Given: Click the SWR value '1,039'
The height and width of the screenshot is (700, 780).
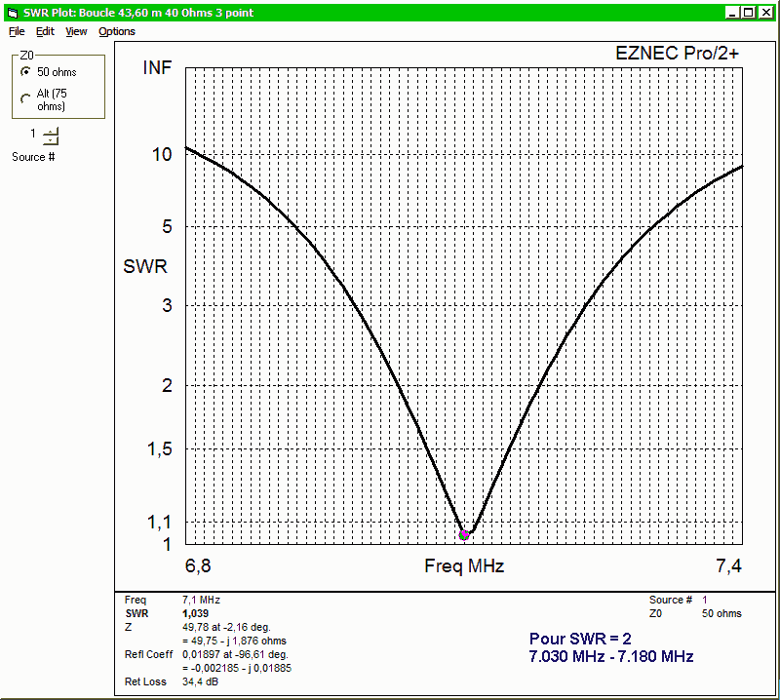Looking at the screenshot, I should click(196, 613).
